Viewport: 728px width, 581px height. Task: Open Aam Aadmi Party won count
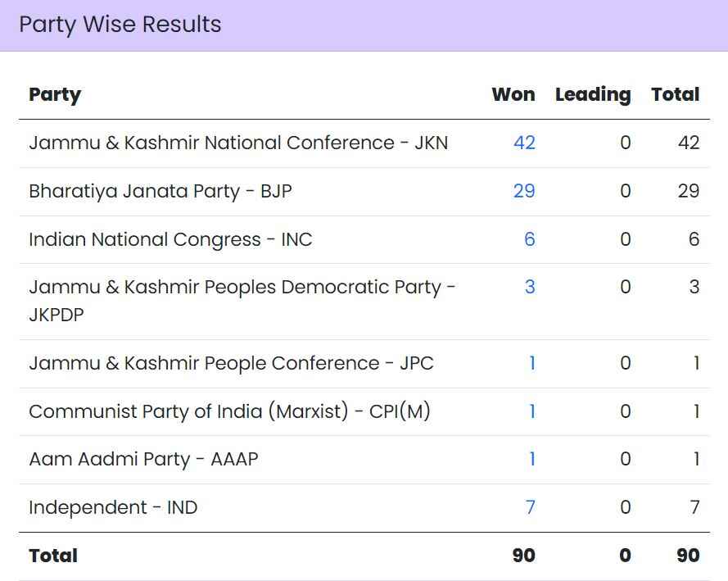pyautogui.click(x=531, y=459)
